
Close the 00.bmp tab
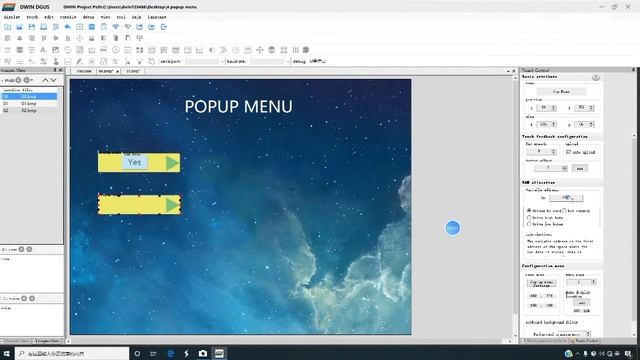tap(118, 71)
